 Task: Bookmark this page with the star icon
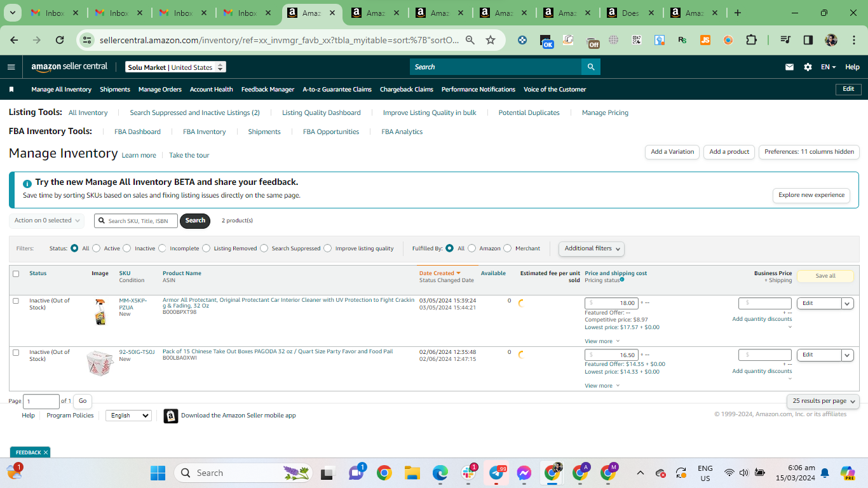[491, 40]
